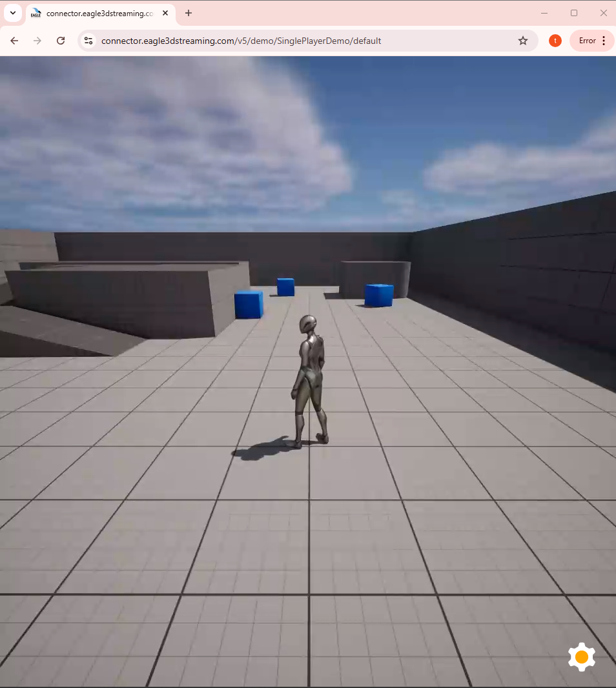Open the orange profile avatar
Screen dimensions: 616x688
555,41
